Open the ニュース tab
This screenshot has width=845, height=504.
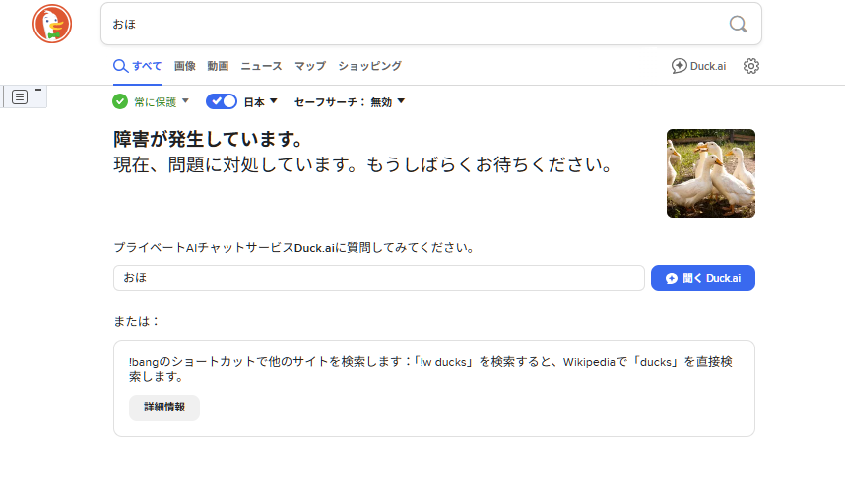coord(261,66)
